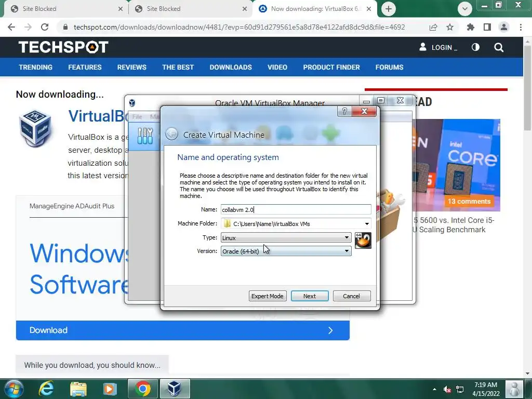This screenshot has width=532, height=399.
Task: Close the second Site Blocked tab
Action: coord(244,9)
